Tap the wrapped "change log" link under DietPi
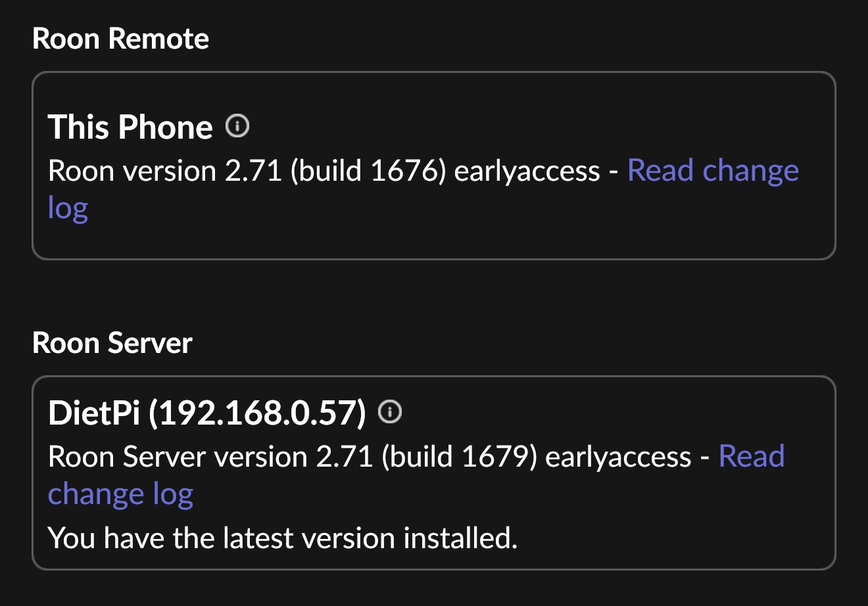868x606 pixels. (x=120, y=494)
